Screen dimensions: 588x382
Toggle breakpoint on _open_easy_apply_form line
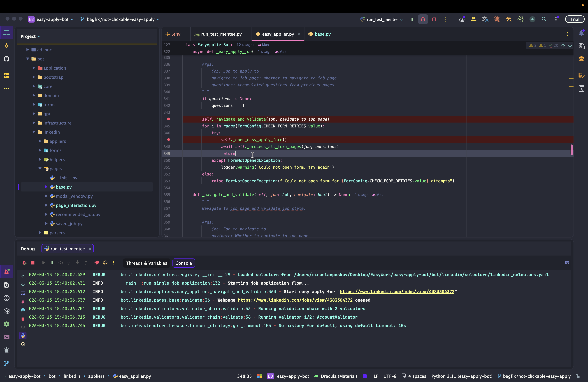coord(169,140)
